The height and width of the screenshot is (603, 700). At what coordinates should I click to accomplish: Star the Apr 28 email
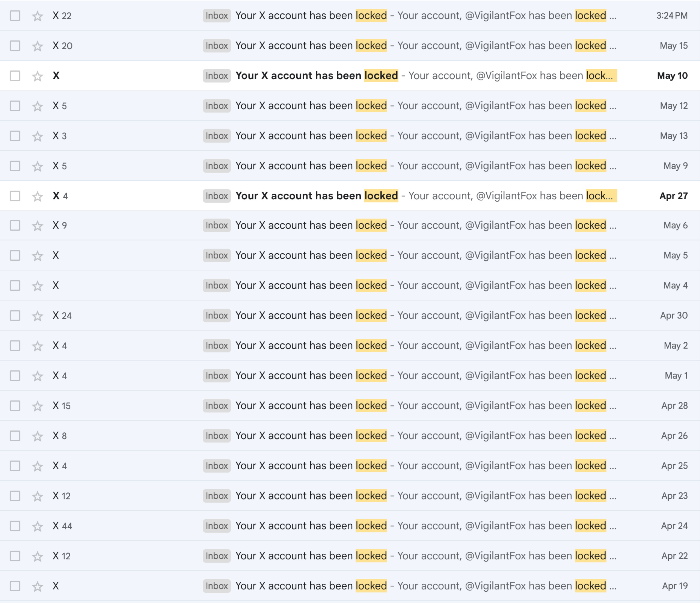[38, 406]
